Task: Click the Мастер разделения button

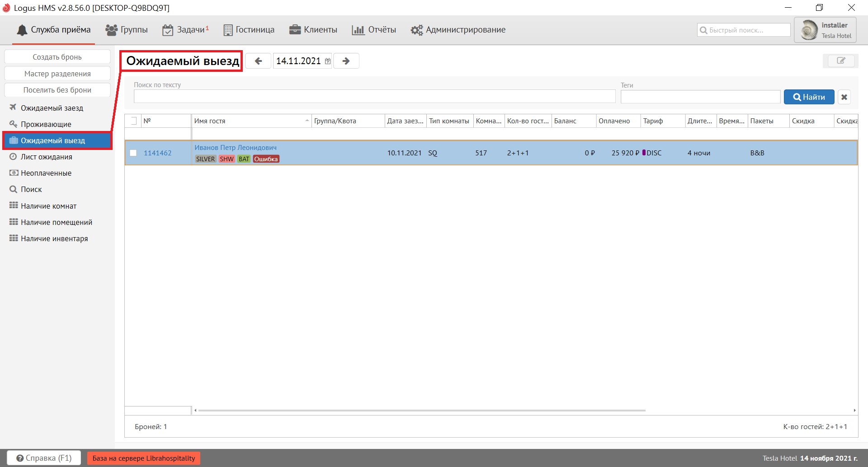Action: point(57,74)
